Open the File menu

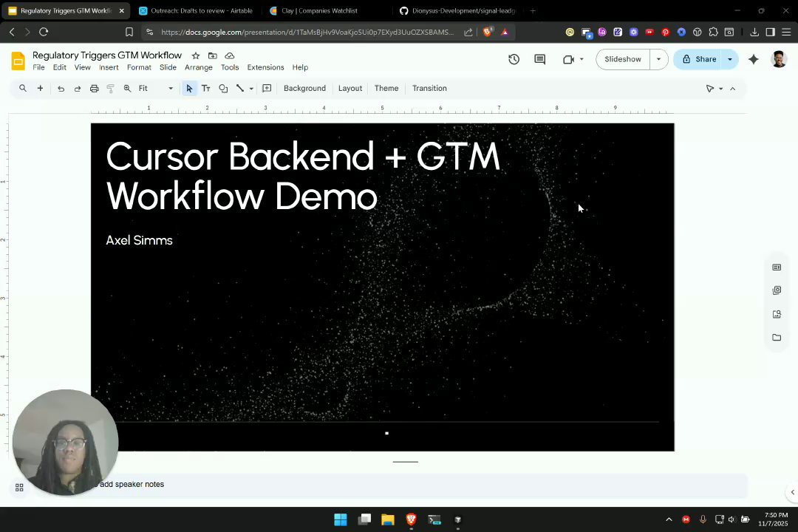click(38, 67)
